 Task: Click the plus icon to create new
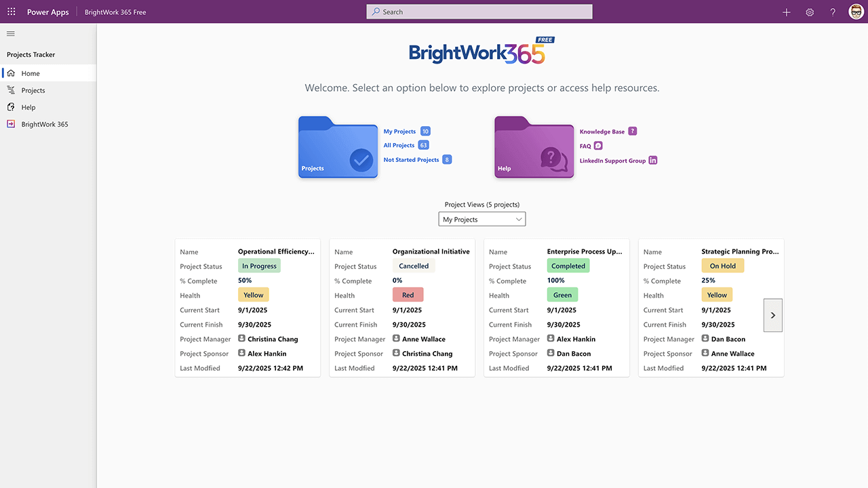[x=786, y=12]
